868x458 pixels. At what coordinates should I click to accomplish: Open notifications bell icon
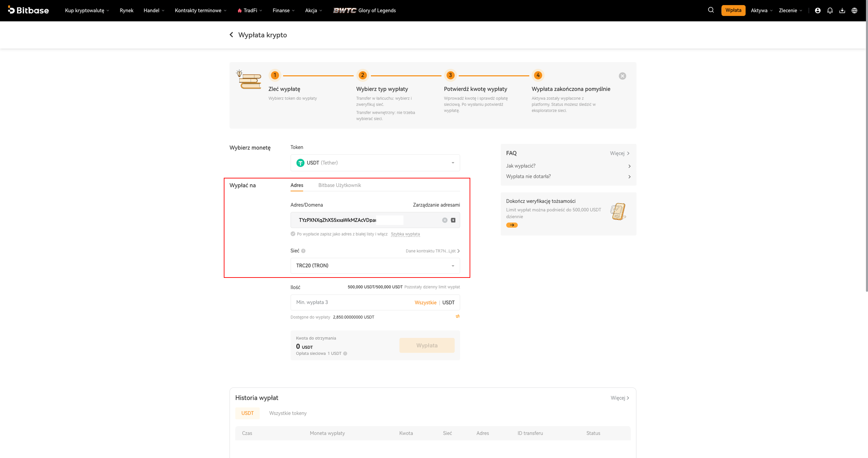[x=830, y=11]
